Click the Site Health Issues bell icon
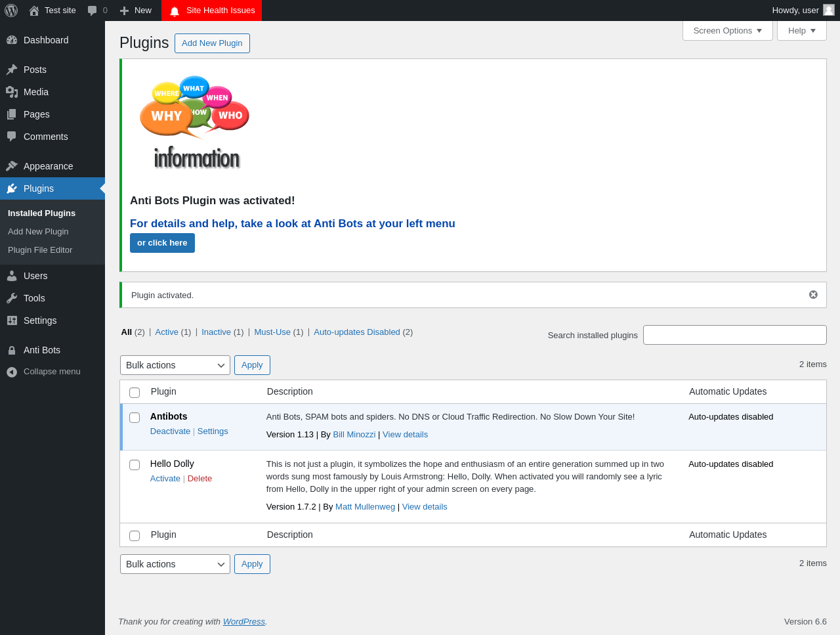Screen dimensions: 840x635 pyautogui.click(x=175, y=11)
